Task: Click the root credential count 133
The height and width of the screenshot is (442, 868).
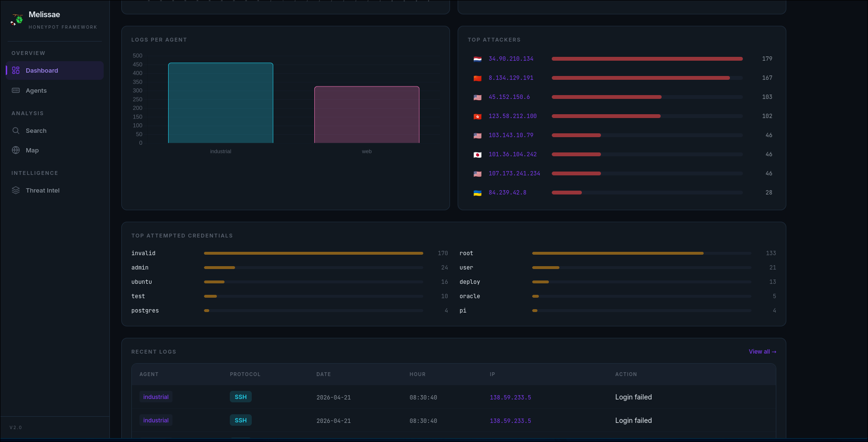Action: (771, 253)
